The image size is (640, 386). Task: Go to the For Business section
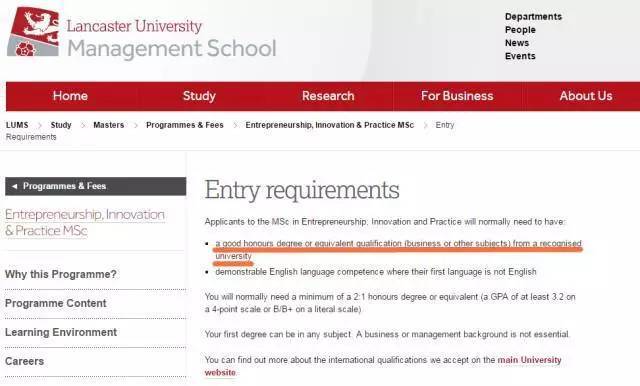point(457,96)
